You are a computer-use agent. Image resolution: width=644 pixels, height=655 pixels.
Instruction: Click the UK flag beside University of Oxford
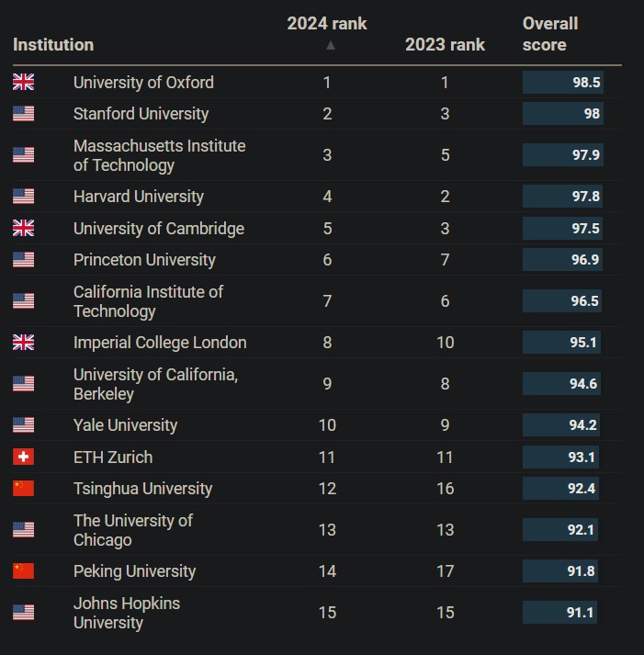pos(23,82)
